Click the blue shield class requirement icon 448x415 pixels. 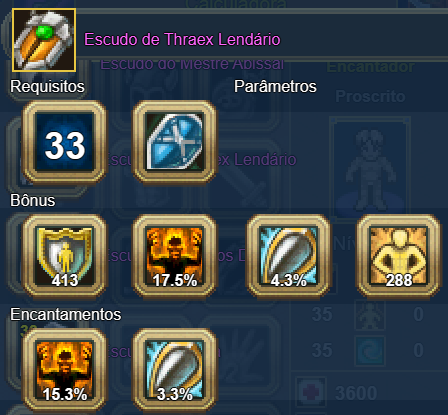point(175,142)
